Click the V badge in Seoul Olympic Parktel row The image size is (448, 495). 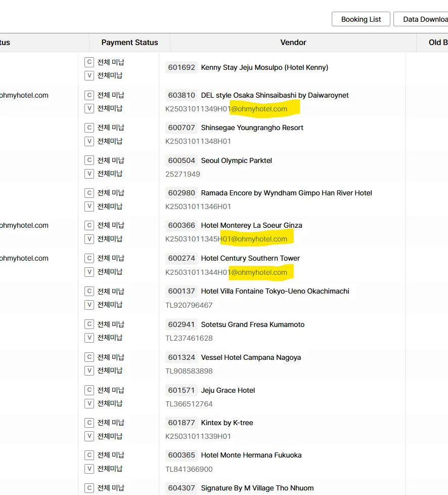[89, 174]
